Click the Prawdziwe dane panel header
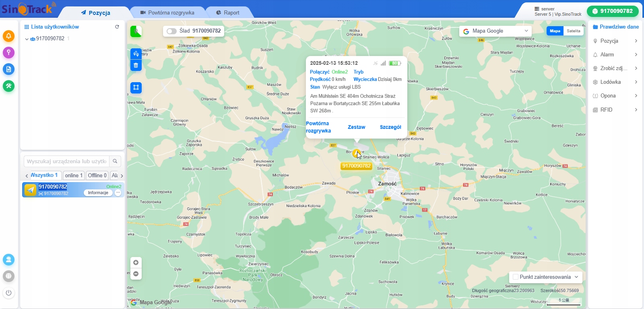The image size is (644, 309). point(616,27)
